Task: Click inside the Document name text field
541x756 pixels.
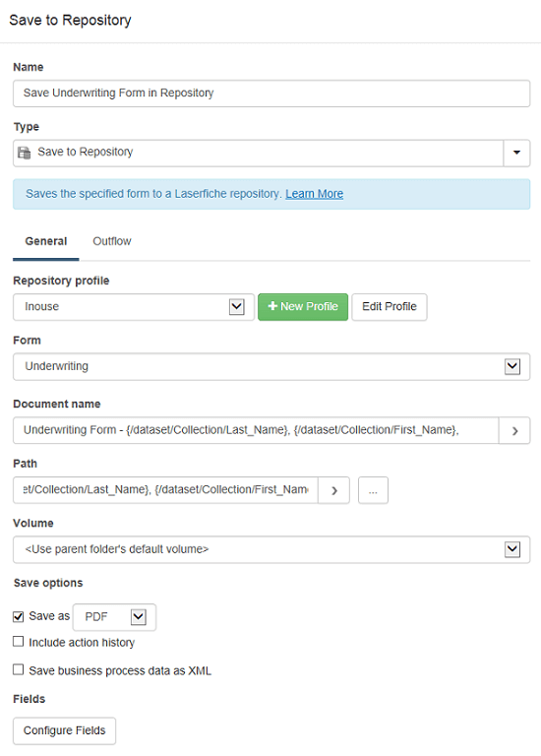Action: click(256, 430)
